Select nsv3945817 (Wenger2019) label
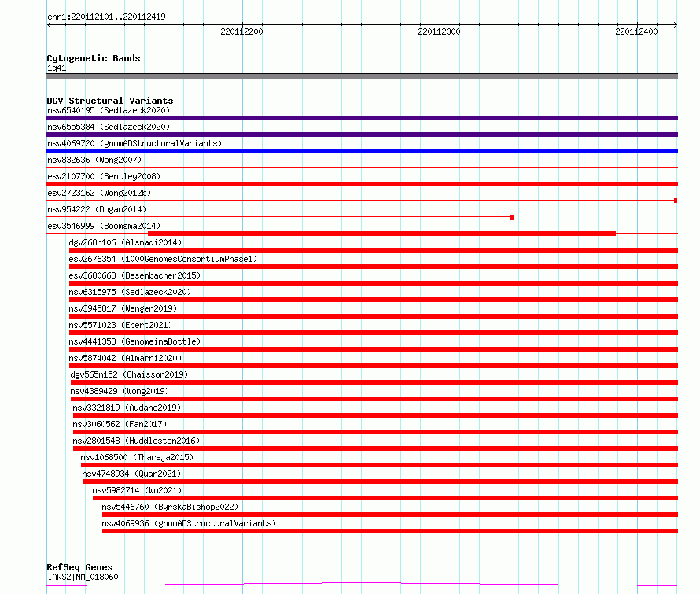 coord(123,308)
